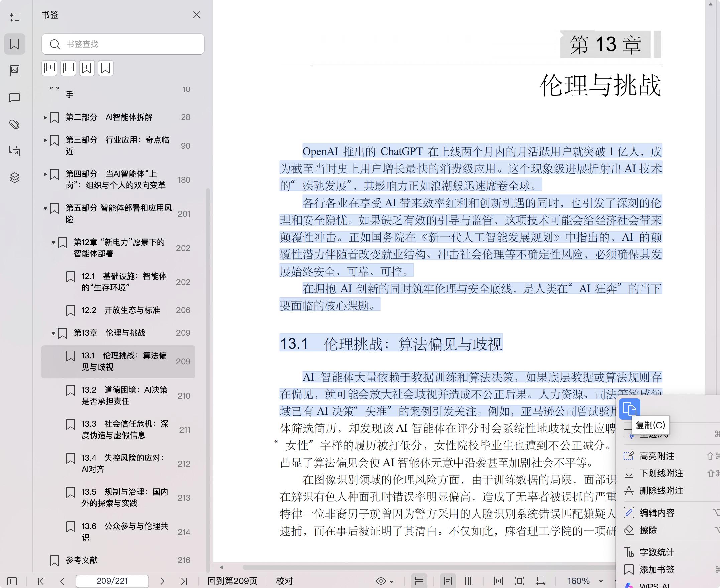
Task: Close the 书签 bookmarks panel
Action: click(x=197, y=15)
